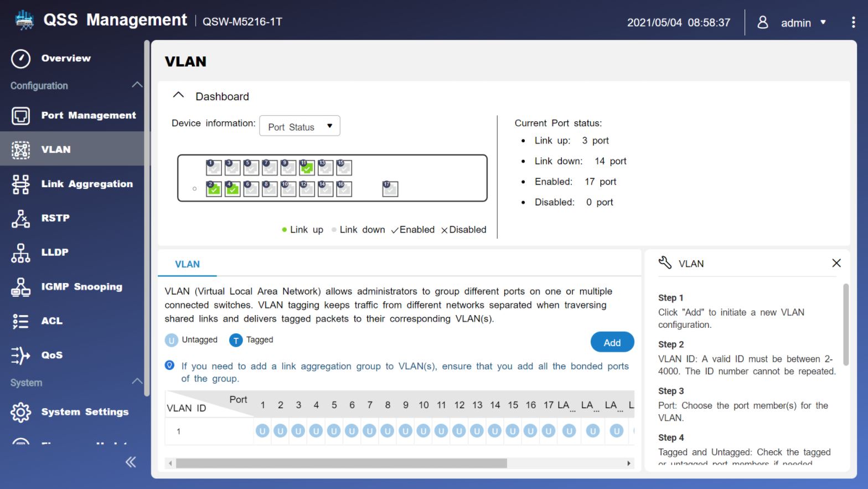The width and height of the screenshot is (868, 489).
Task: Click the right arrow of table scrollbar
Action: 629,464
